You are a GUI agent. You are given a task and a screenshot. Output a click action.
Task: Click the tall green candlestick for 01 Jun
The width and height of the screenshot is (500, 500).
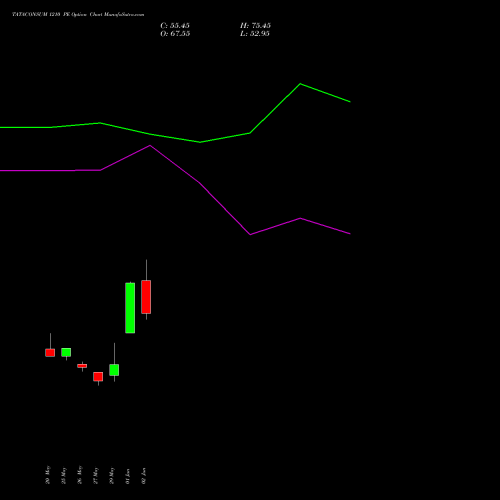pyautogui.click(x=130, y=308)
